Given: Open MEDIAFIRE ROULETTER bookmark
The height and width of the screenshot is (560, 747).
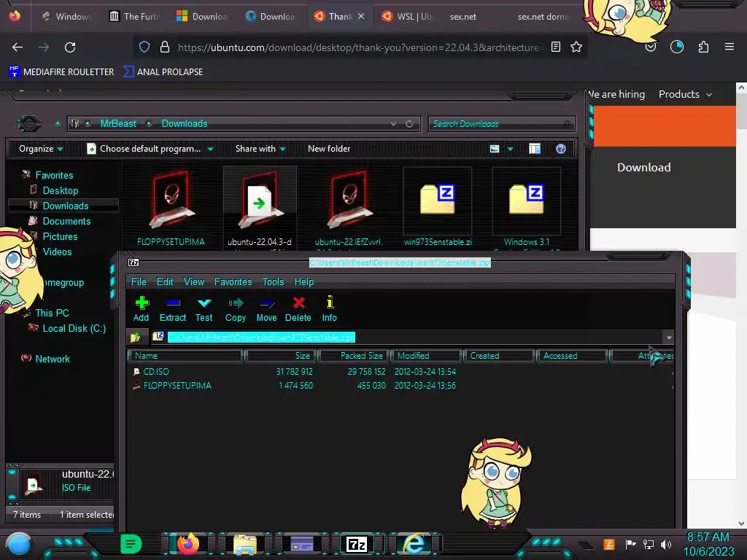Looking at the screenshot, I should point(61,72).
